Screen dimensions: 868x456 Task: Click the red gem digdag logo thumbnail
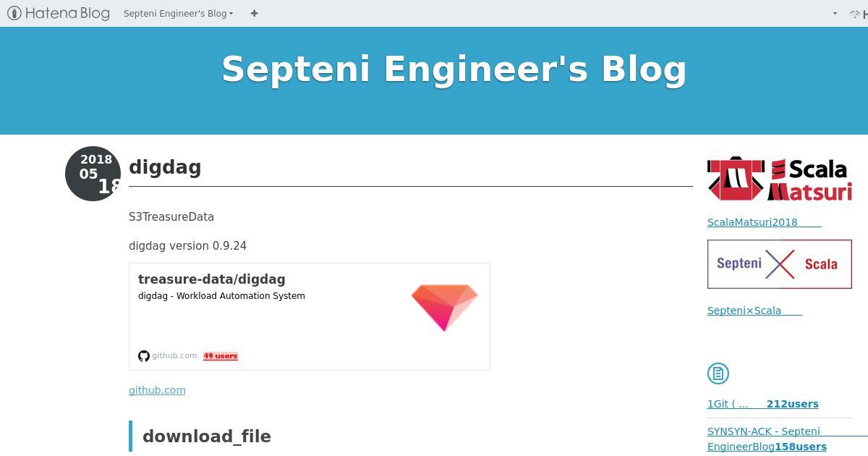coord(445,308)
